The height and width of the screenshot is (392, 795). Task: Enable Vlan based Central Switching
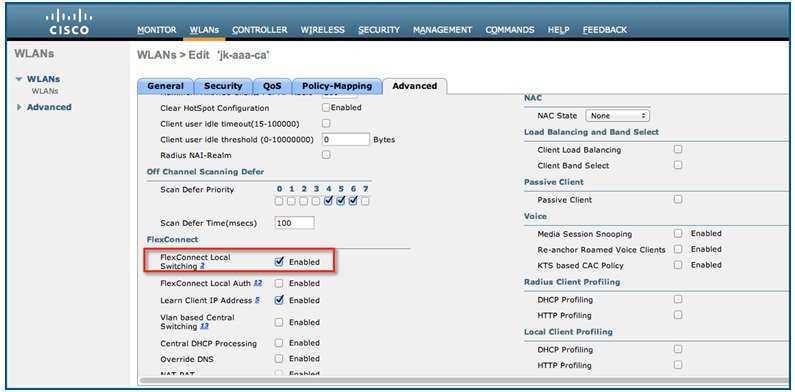(279, 322)
